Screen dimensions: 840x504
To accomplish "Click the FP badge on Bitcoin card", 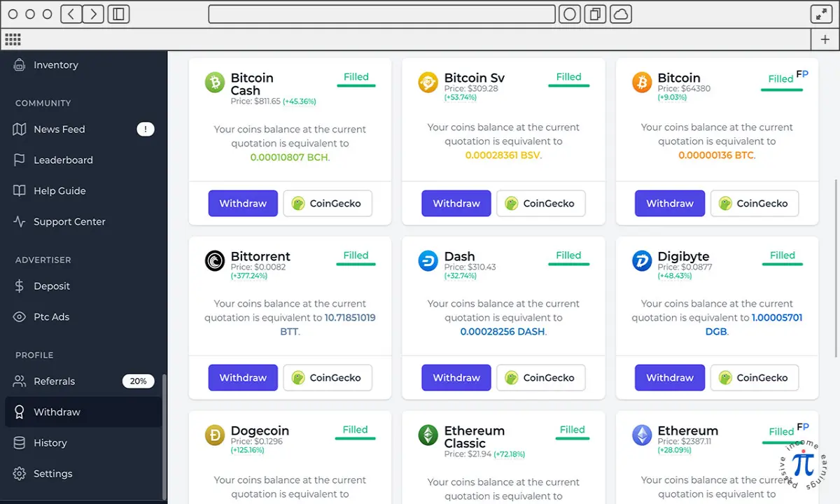I will point(802,74).
